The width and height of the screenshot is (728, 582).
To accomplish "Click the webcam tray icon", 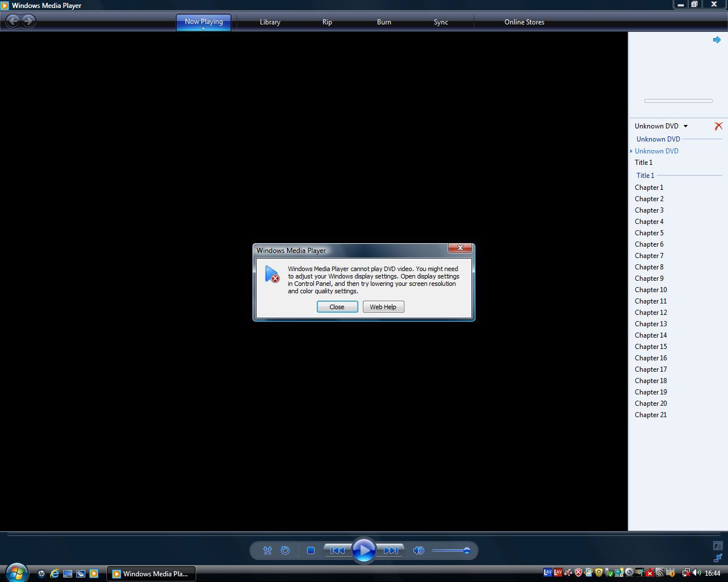I will point(629,572).
